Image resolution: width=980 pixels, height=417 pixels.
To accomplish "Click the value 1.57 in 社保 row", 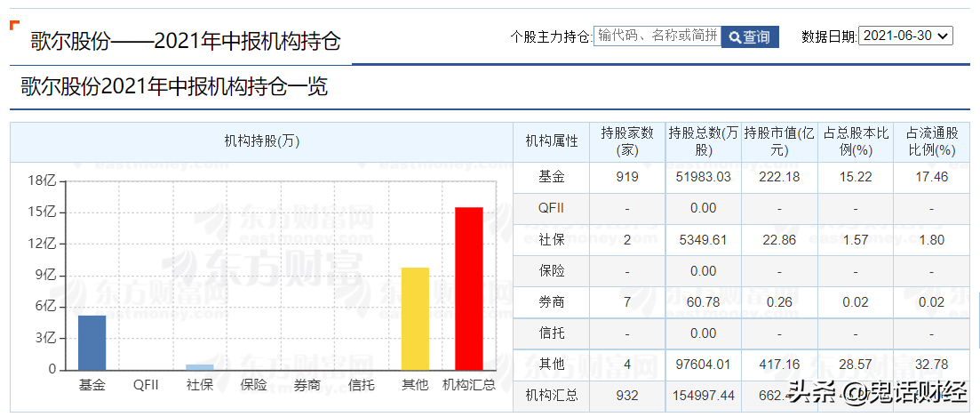I will click(855, 239).
